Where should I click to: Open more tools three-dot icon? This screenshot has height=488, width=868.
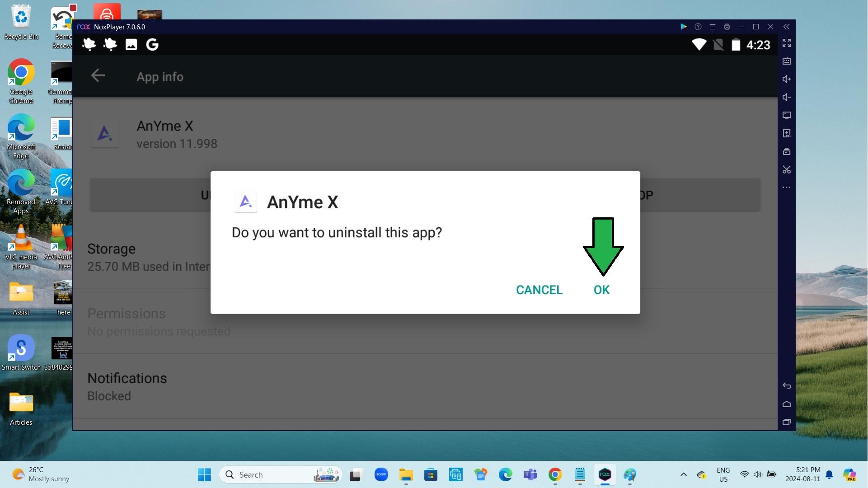pos(787,187)
